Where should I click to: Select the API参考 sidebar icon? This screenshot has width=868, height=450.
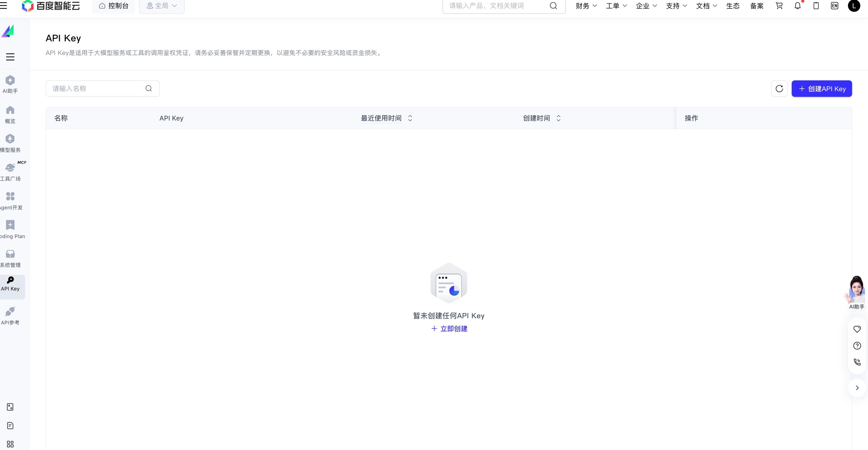(x=10, y=315)
